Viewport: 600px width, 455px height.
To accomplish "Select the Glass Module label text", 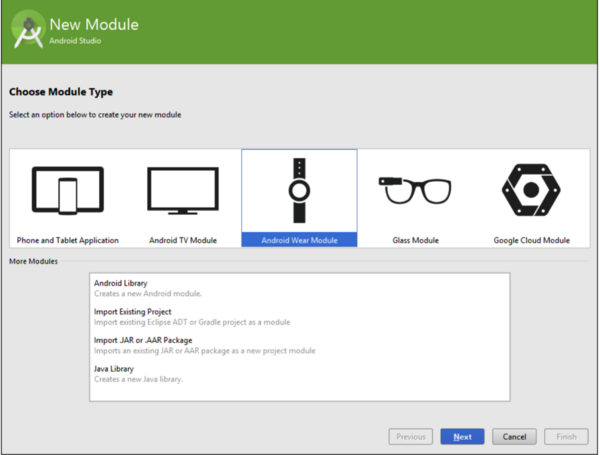I will [415, 240].
